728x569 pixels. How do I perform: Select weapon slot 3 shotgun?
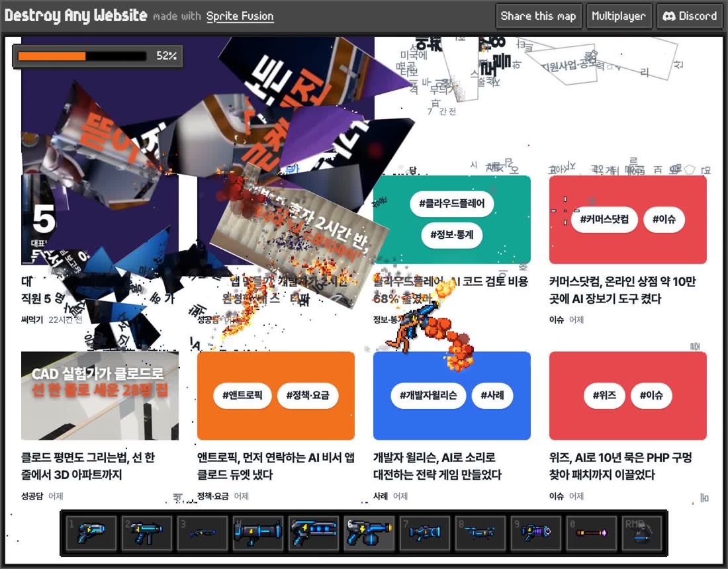pyautogui.click(x=203, y=533)
